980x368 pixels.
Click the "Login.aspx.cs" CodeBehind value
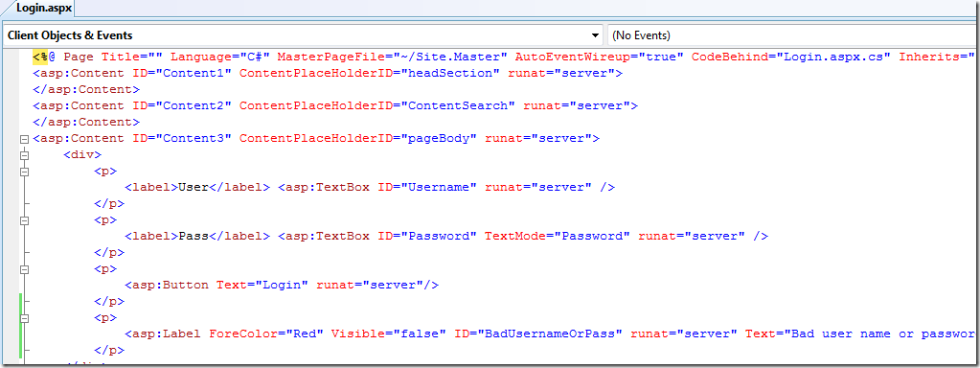(x=833, y=57)
